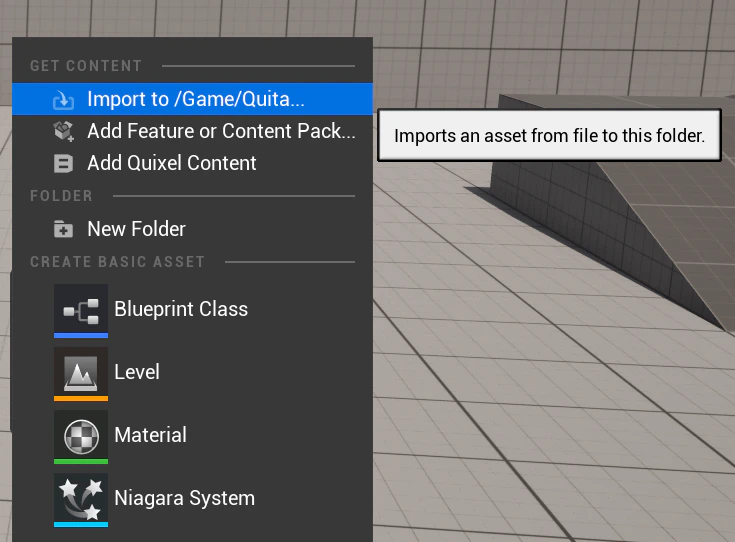Click the CREATE BASIC ASSET section header
735x542 pixels.
click(117, 262)
